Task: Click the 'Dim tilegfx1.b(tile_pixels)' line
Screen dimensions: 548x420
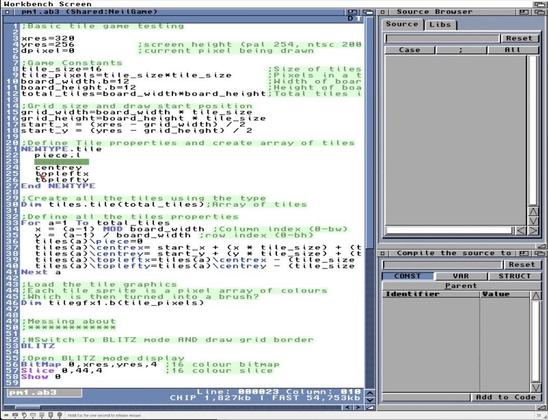Action: coord(113,303)
